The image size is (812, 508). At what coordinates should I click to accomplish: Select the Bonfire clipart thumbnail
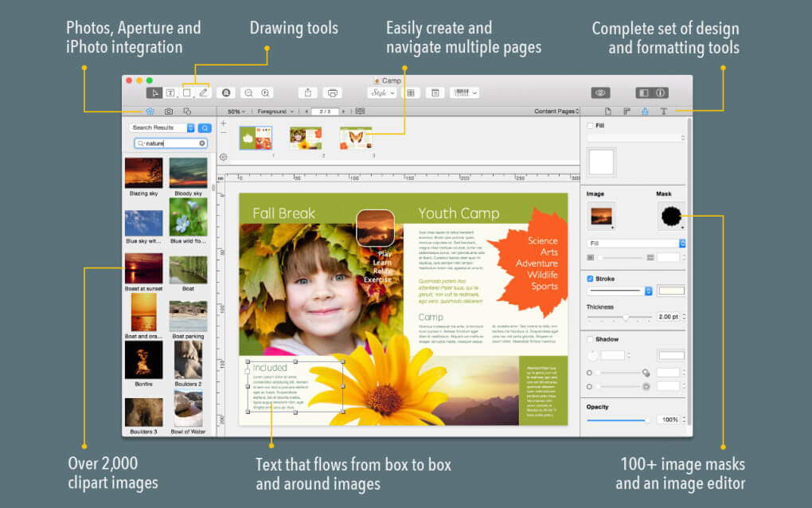[x=143, y=361]
